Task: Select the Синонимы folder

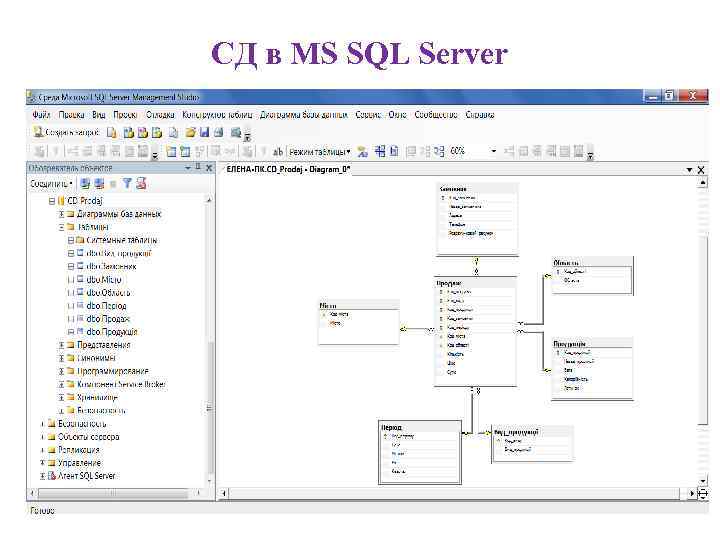Action: 96,358
